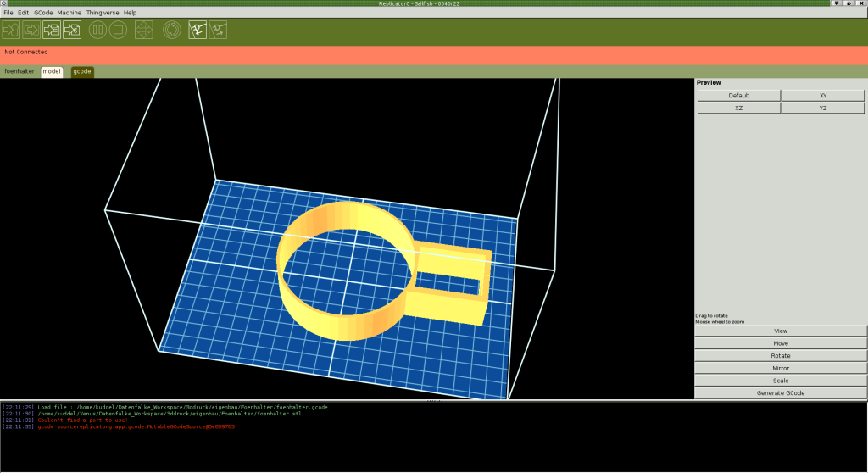Viewport: 868px width, 473px height.
Task: Click the window menu icon in title bar
Action: coord(4,3)
